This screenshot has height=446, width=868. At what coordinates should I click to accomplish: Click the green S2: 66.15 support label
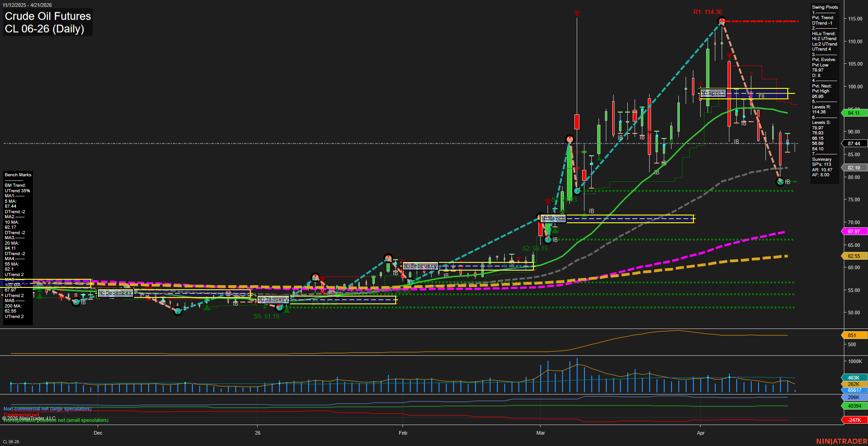(x=535, y=249)
